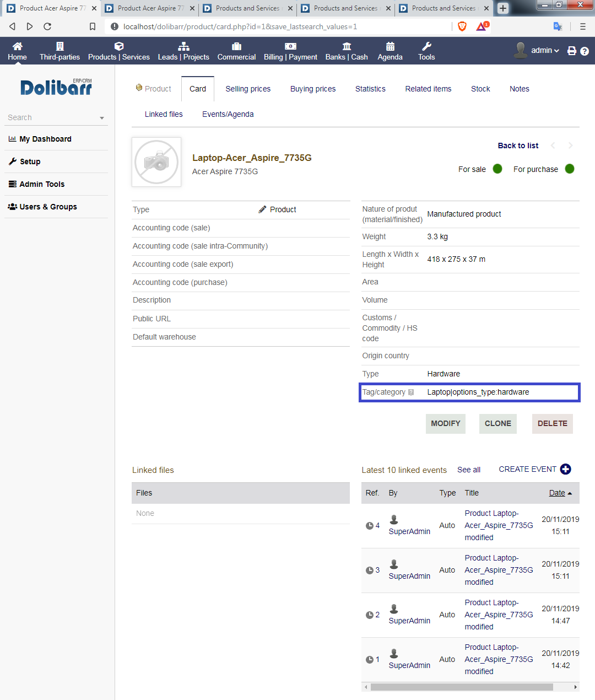
Task: Switch to the Buying prices tab
Action: click(313, 89)
